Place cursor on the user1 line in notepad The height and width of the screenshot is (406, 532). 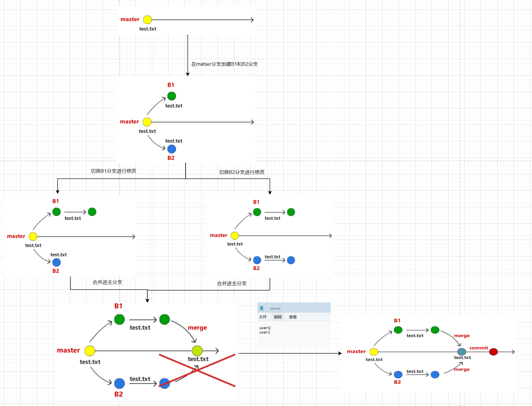[264, 328]
